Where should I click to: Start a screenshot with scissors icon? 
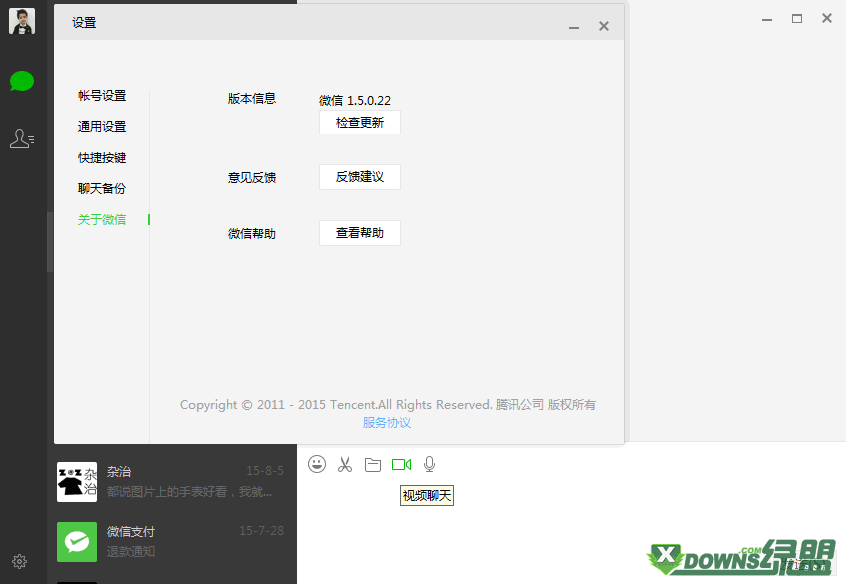345,464
